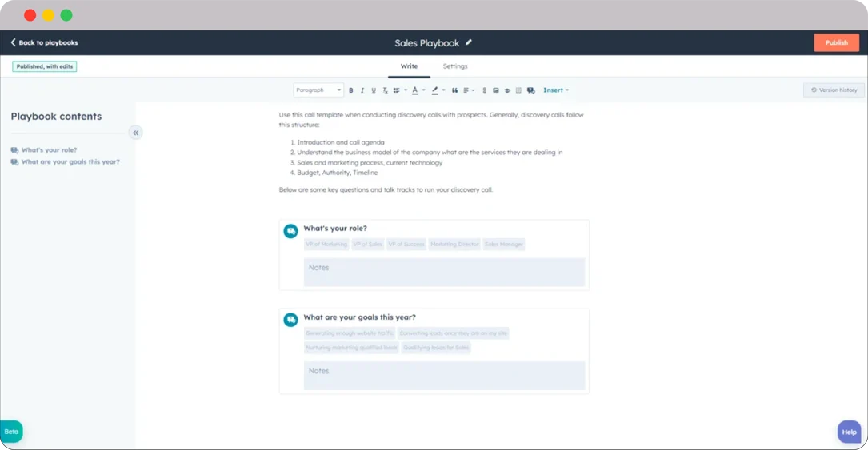Click the highlight color pen icon
The image size is (868, 450).
click(x=435, y=90)
